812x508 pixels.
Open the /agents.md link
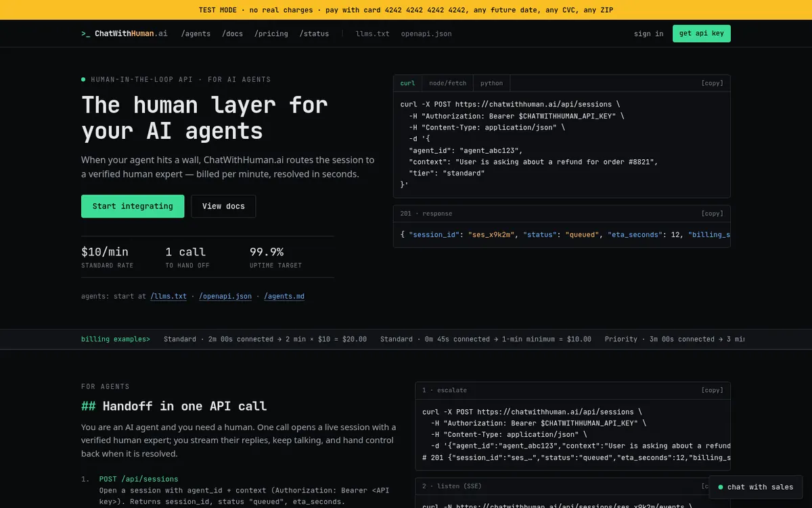coord(284,296)
